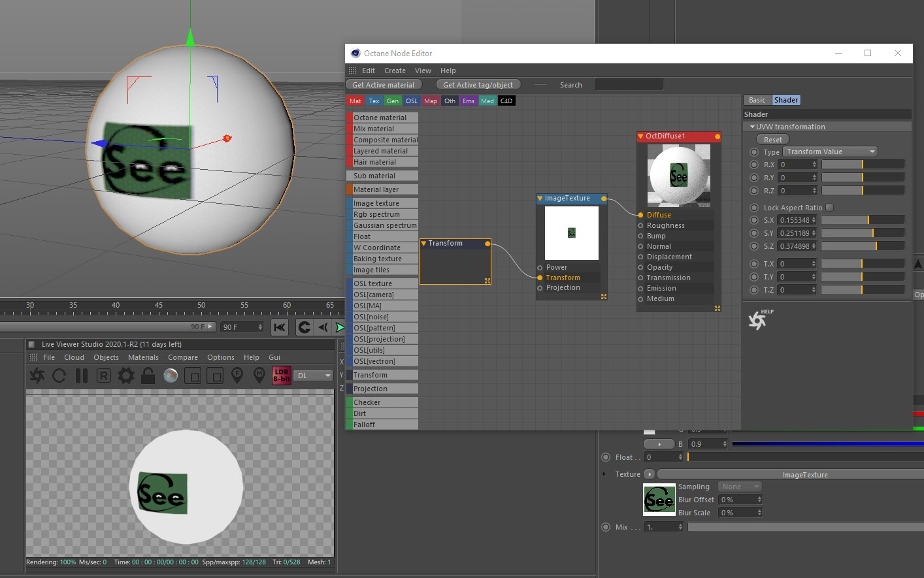Screen dimensions: 924x578
Task: Switch to the Basic tab
Action: pos(757,100)
